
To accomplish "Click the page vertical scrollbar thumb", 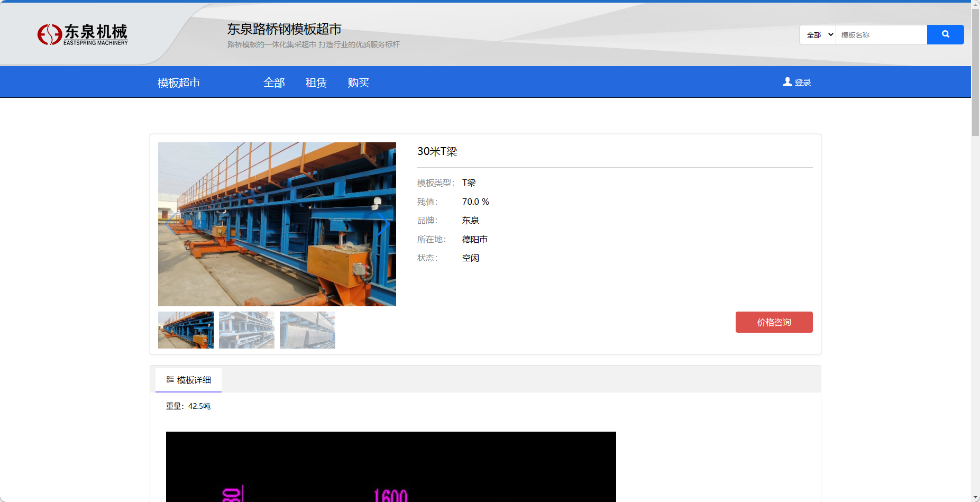I will [x=975, y=72].
